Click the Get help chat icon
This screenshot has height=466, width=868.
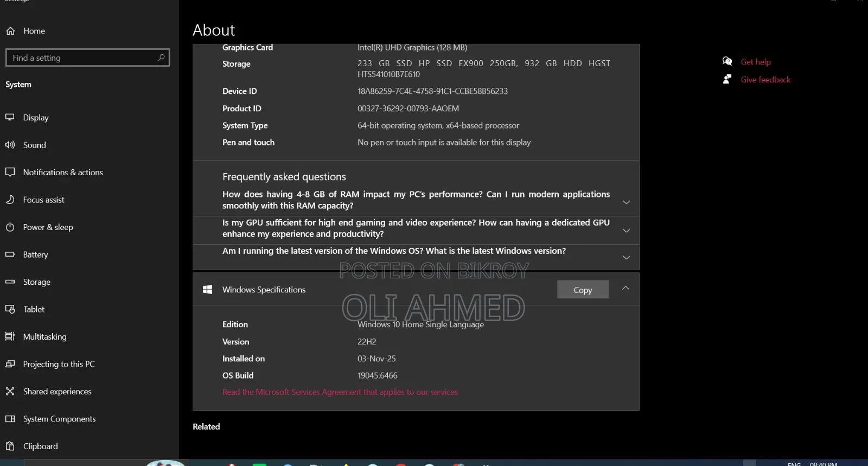click(727, 61)
